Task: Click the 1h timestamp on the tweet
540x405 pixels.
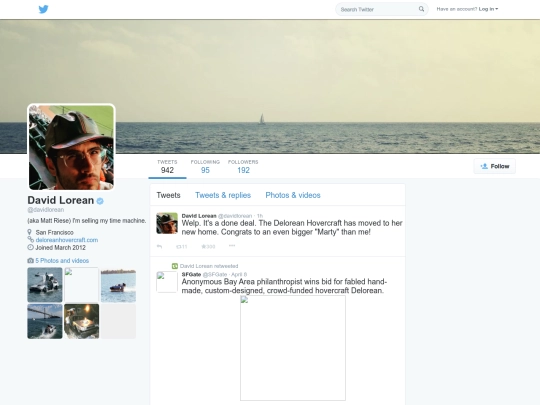Action: [260, 216]
